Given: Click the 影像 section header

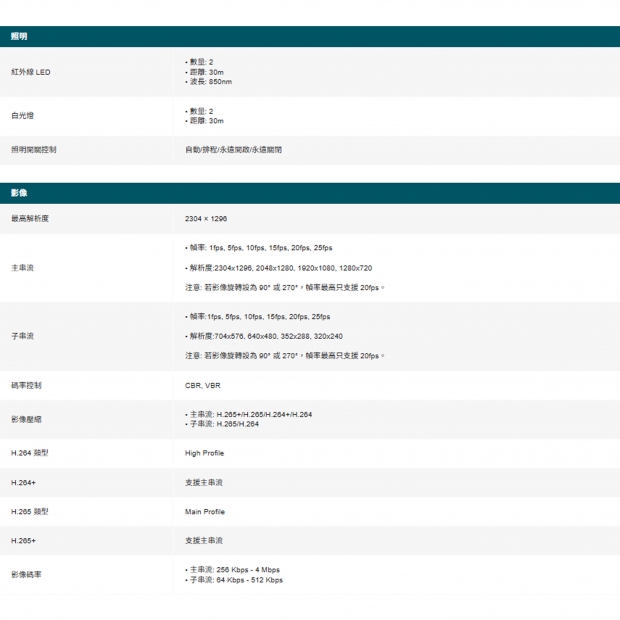Looking at the screenshot, I should tap(310, 193).
